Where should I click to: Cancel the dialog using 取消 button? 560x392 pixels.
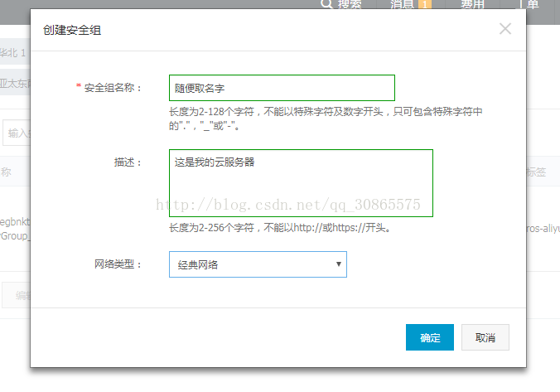pos(485,337)
